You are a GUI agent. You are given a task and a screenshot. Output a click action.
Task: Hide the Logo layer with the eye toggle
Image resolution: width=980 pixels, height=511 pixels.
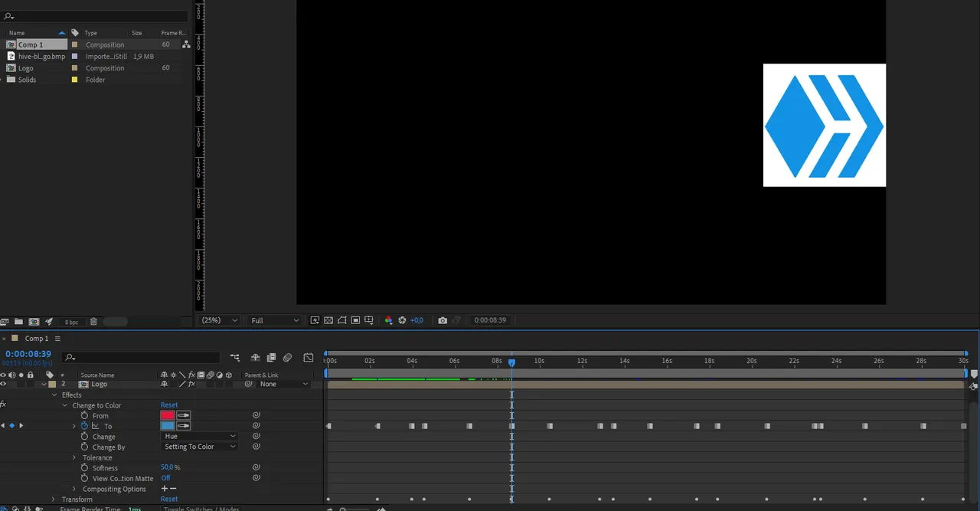pos(3,384)
